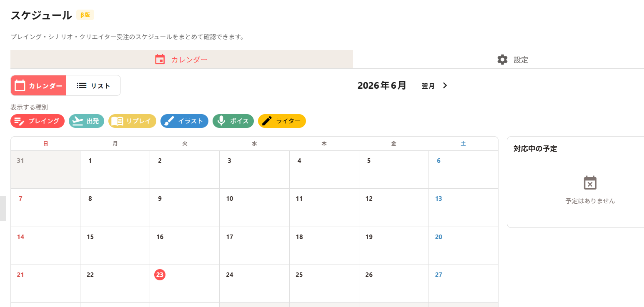This screenshot has height=307, width=644.
Task: Click the gear icon on 設定 tab
Action: pyautogui.click(x=502, y=60)
